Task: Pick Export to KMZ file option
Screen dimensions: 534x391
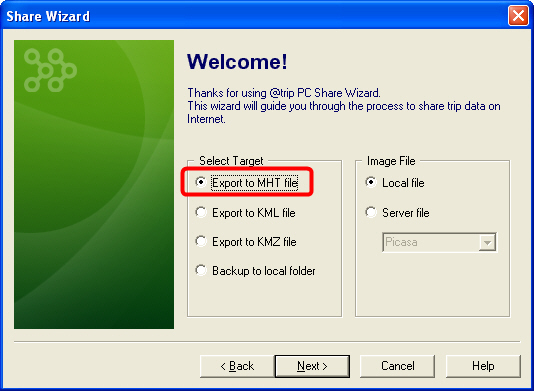Action: 246,241
